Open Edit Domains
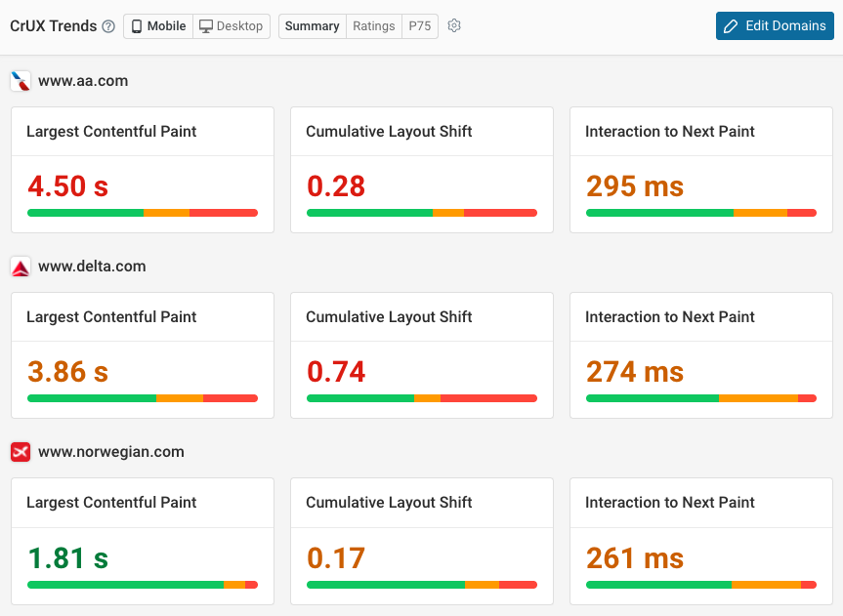 coord(775,26)
